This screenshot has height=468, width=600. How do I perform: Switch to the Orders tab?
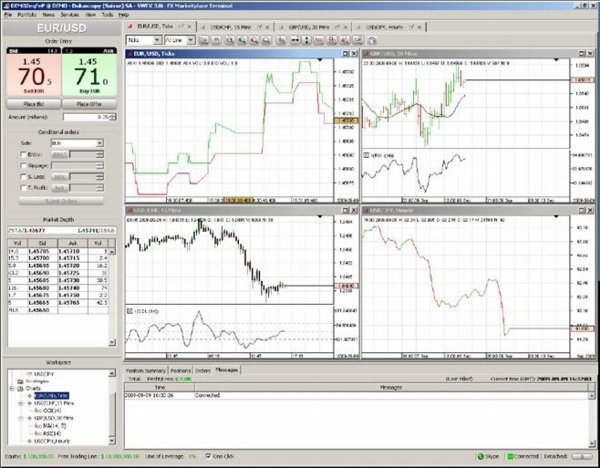click(x=203, y=371)
